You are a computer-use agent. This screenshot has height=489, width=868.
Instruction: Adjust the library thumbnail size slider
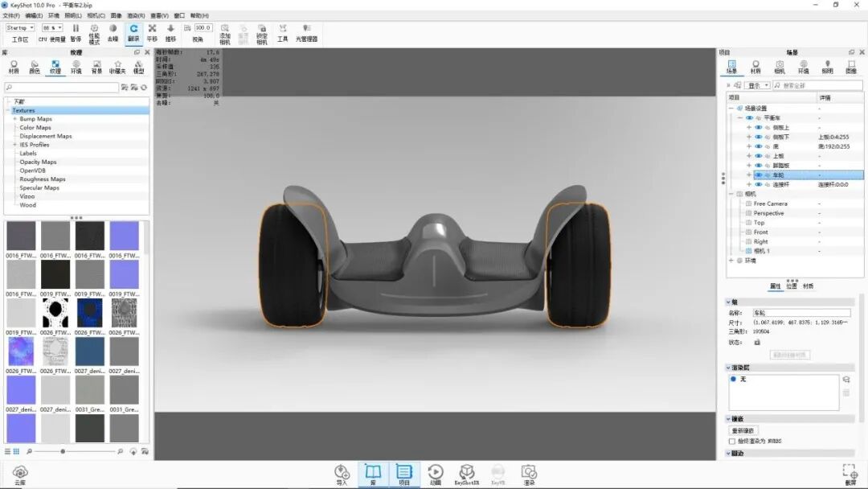(x=63, y=451)
